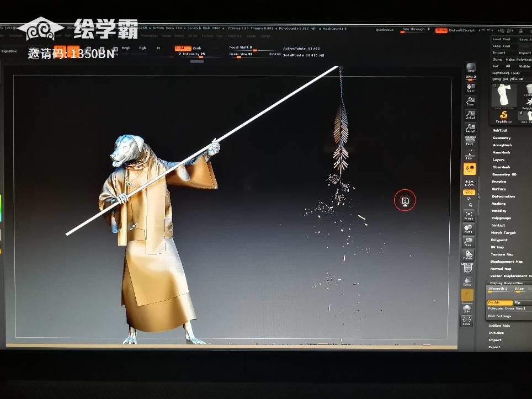Open the Polygroups section

[501, 218]
